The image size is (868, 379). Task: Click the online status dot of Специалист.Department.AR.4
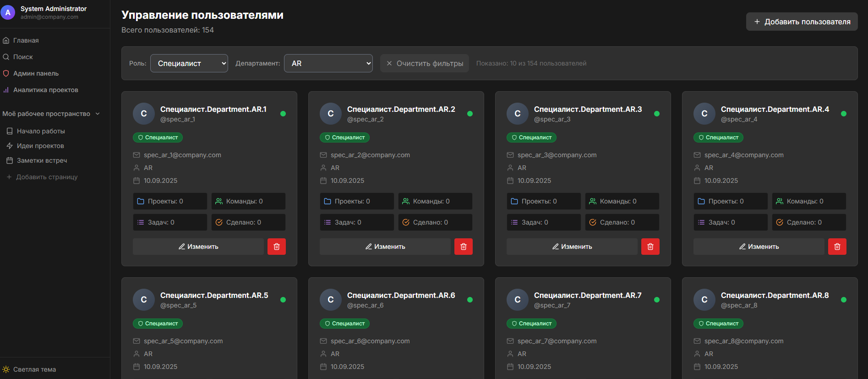coord(844,114)
